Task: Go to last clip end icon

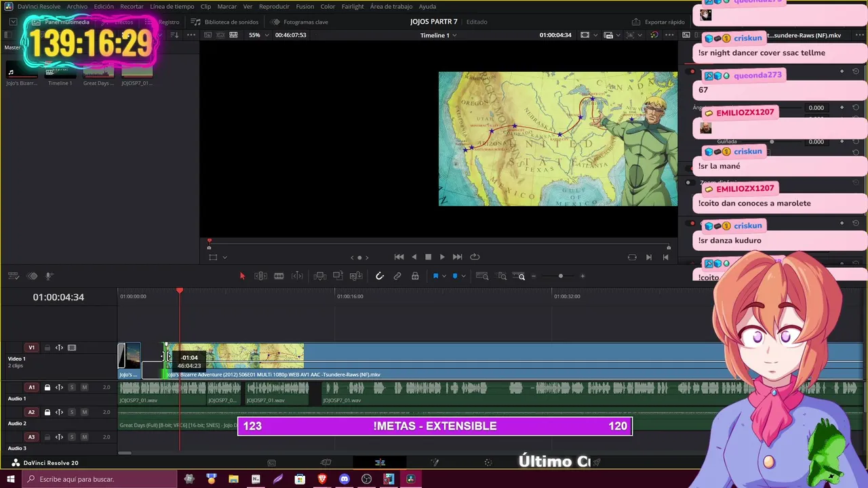Action: (x=665, y=257)
